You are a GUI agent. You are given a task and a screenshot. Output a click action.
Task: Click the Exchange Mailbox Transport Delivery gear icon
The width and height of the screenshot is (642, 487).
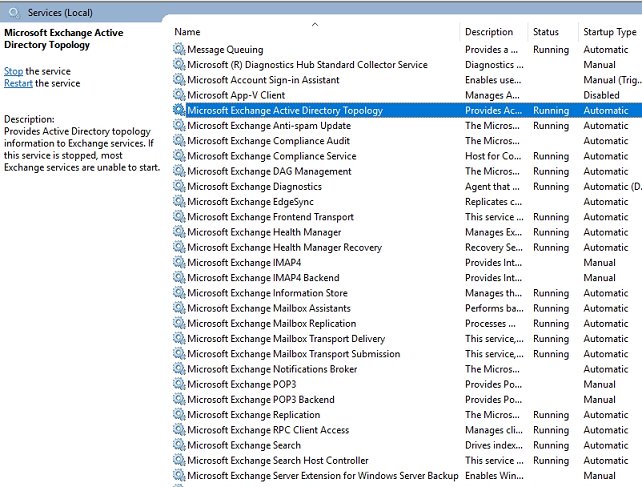[x=179, y=338]
